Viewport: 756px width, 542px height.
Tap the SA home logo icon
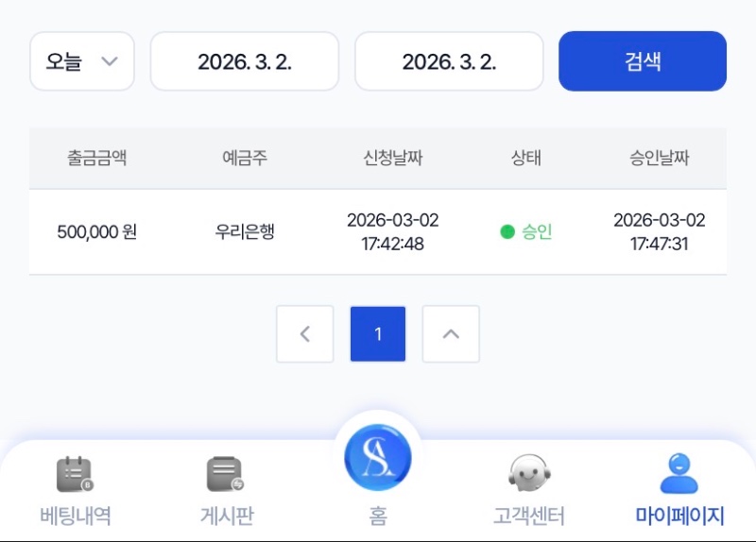[x=378, y=458]
